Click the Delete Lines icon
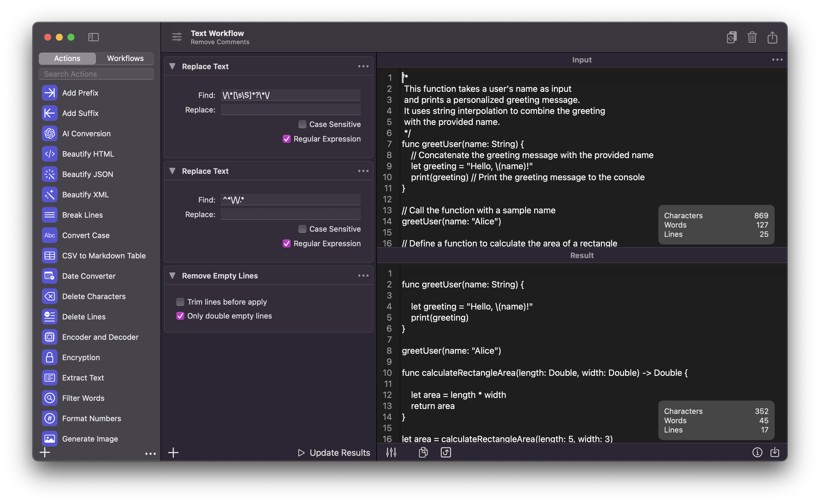Viewport: 820px width, 504px height. pyautogui.click(x=50, y=316)
